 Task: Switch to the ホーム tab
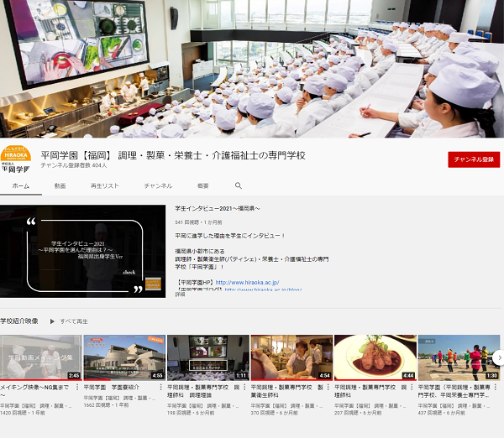tap(20, 186)
